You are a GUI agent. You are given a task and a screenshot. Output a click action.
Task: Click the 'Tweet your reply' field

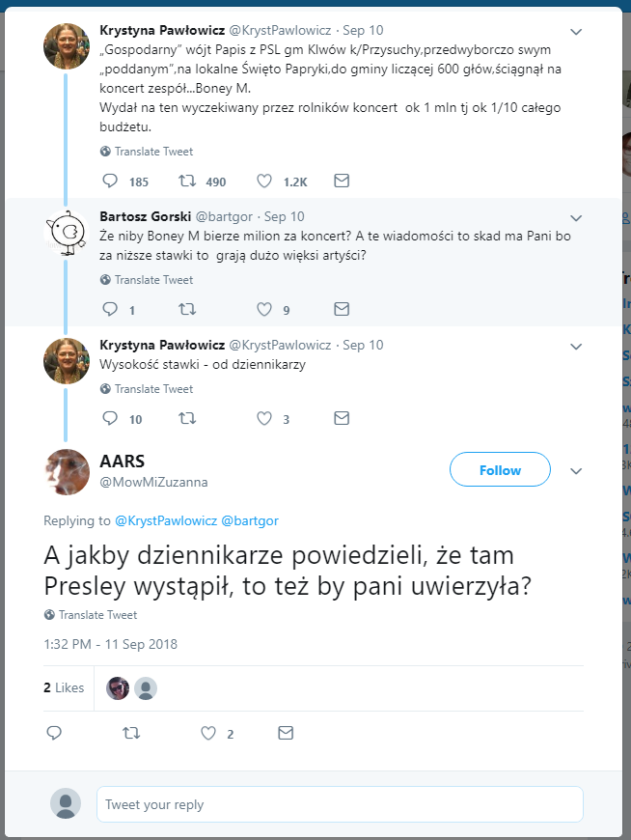tap(340, 803)
